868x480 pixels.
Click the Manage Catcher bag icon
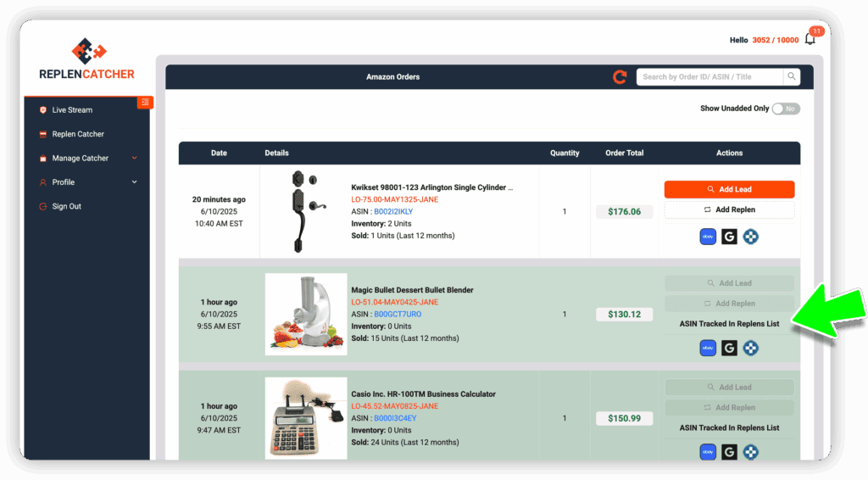pyautogui.click(x=43, y=159)
